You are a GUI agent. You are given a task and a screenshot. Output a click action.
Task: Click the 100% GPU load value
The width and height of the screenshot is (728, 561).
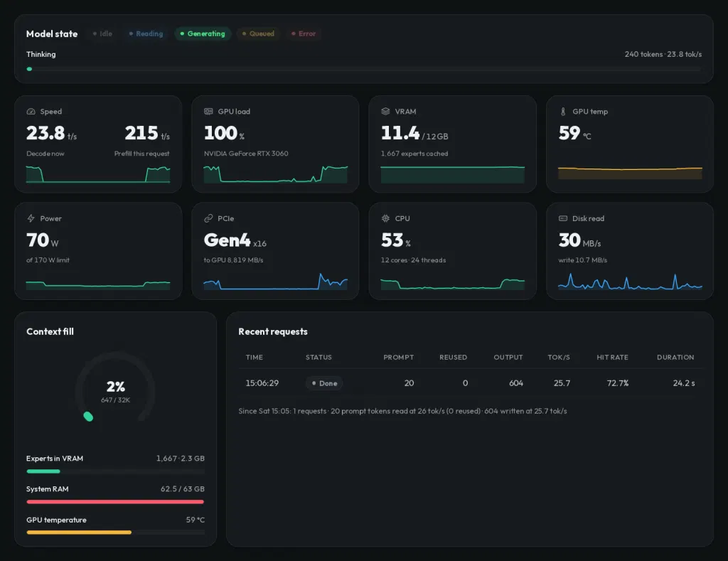(x=224, y=133)
